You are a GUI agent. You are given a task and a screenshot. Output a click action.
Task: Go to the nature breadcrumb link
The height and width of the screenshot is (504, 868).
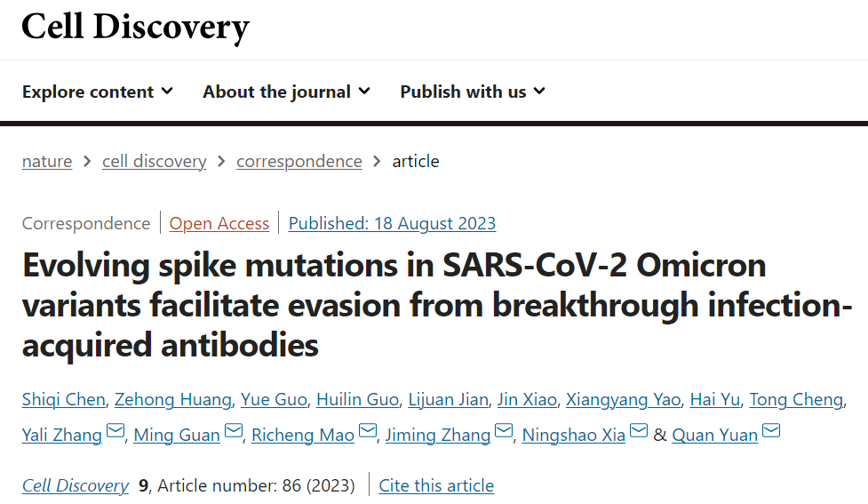coord(47,161)
